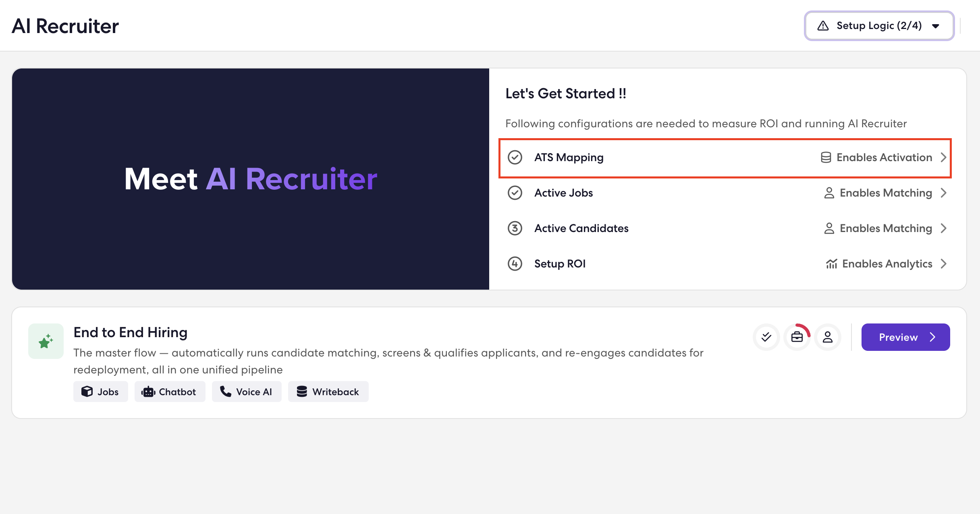Click the green star End to End Hiring icon
Screen dimensions: 980x514
[46, 341]
